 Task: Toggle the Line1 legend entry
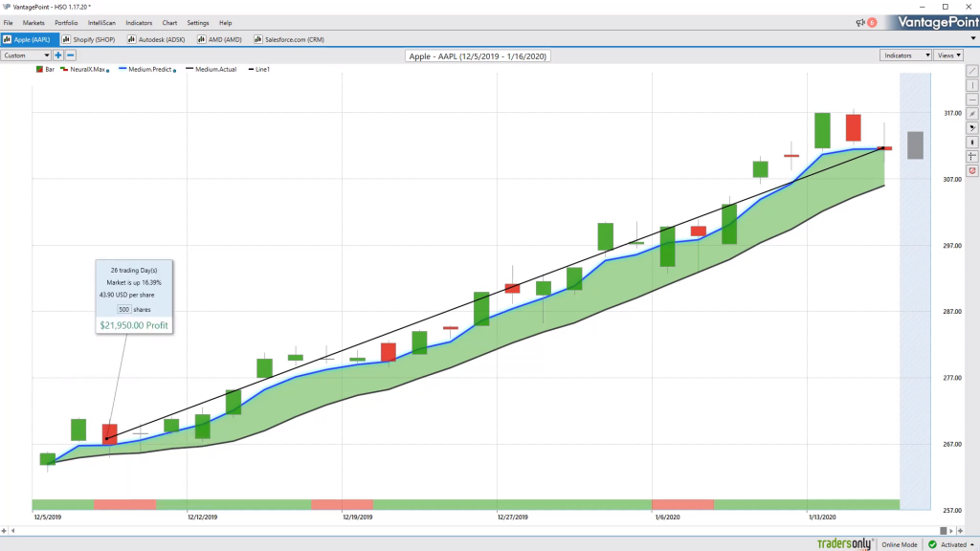[258, 69]
